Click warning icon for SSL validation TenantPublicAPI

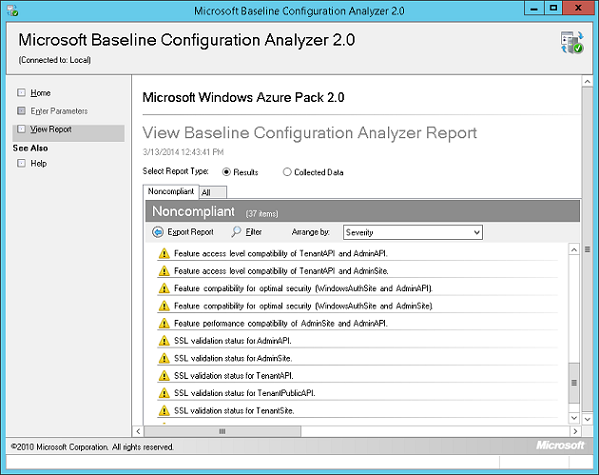click(164, 393)
